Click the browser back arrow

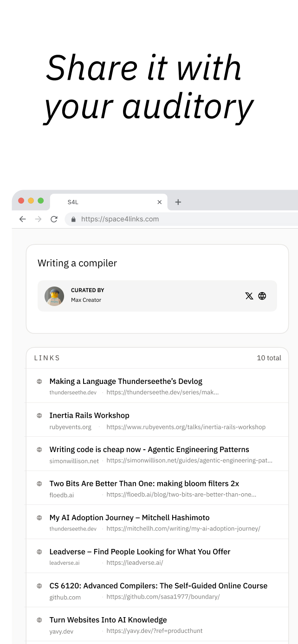pyautogui.click(x=22, y=219)
